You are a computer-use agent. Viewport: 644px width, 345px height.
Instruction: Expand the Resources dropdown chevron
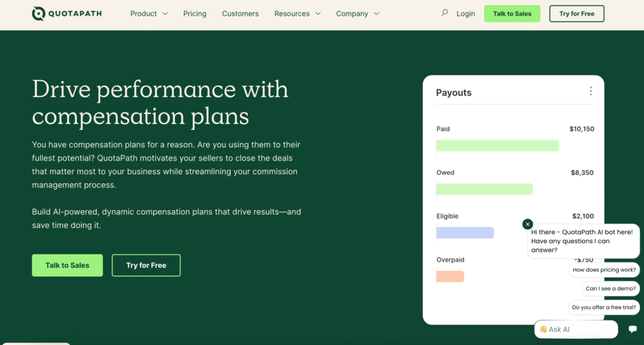(318, 14)
